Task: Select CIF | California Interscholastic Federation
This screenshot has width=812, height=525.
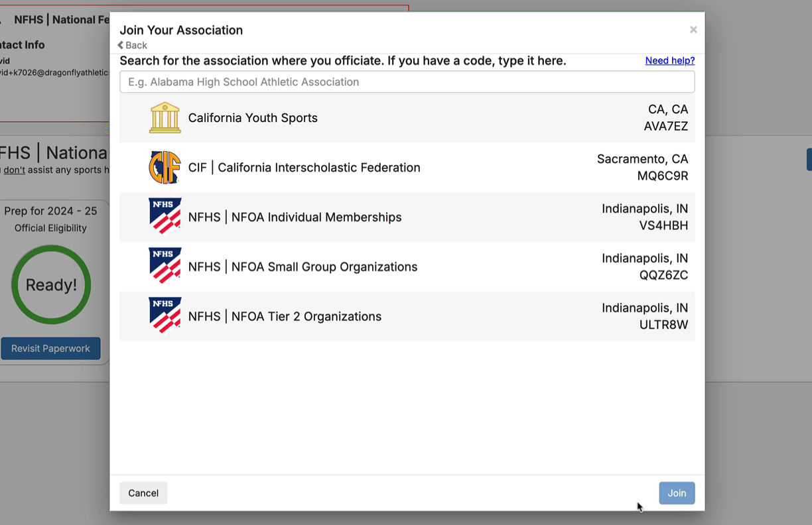Action: (304, 168)
